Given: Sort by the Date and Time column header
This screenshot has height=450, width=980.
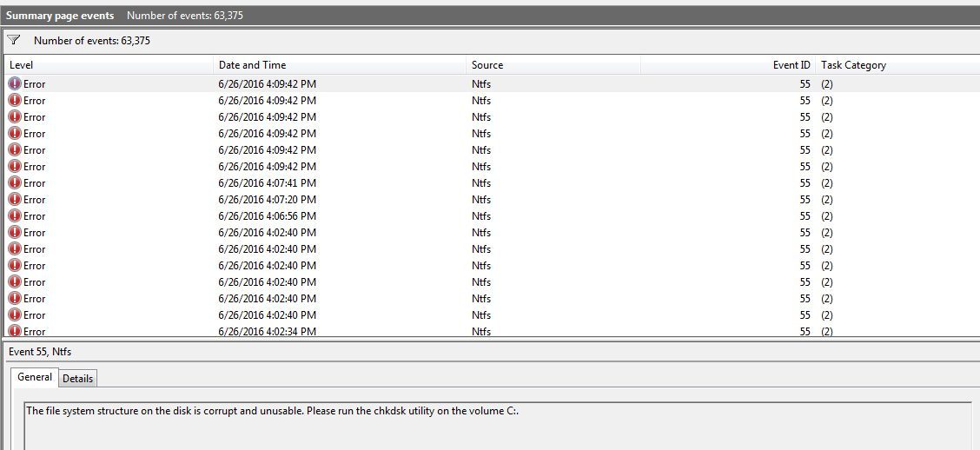Looking at the screenshot, I should (x=340, y=65).
